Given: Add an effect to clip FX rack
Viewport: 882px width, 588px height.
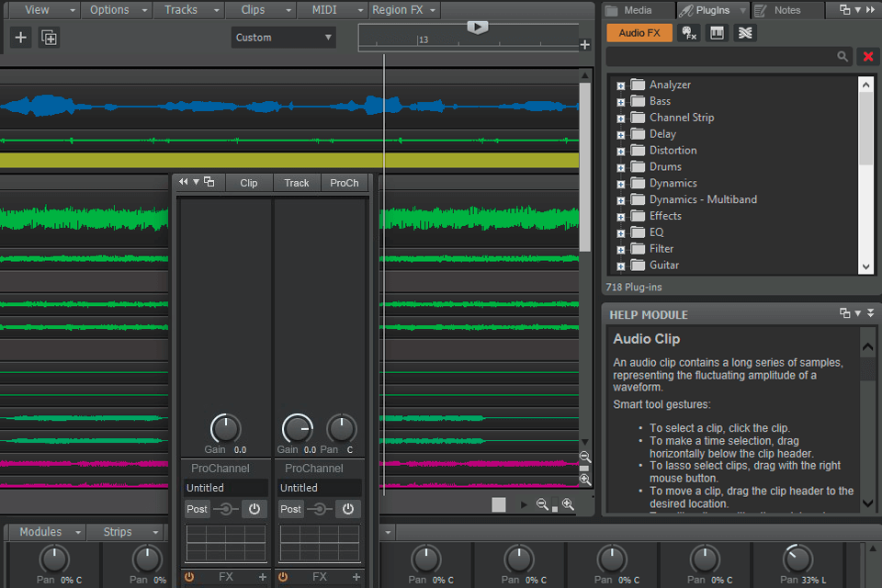Looking at the screenshot, I should coord(263,577).
